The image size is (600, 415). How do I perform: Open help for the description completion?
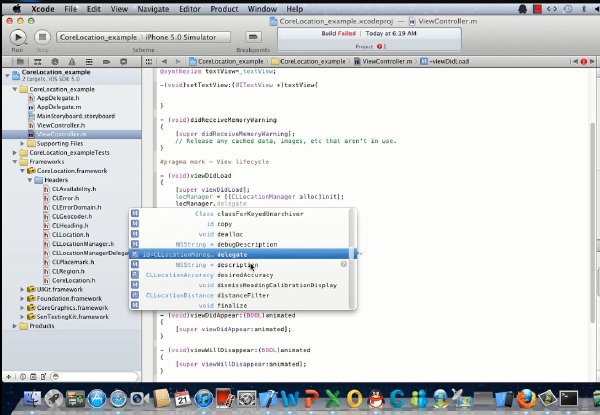pyautogui.click(x=344, y=264)
